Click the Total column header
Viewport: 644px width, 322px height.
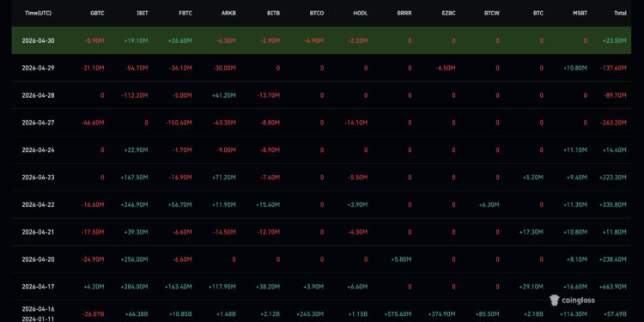click(x=620, y=13)
